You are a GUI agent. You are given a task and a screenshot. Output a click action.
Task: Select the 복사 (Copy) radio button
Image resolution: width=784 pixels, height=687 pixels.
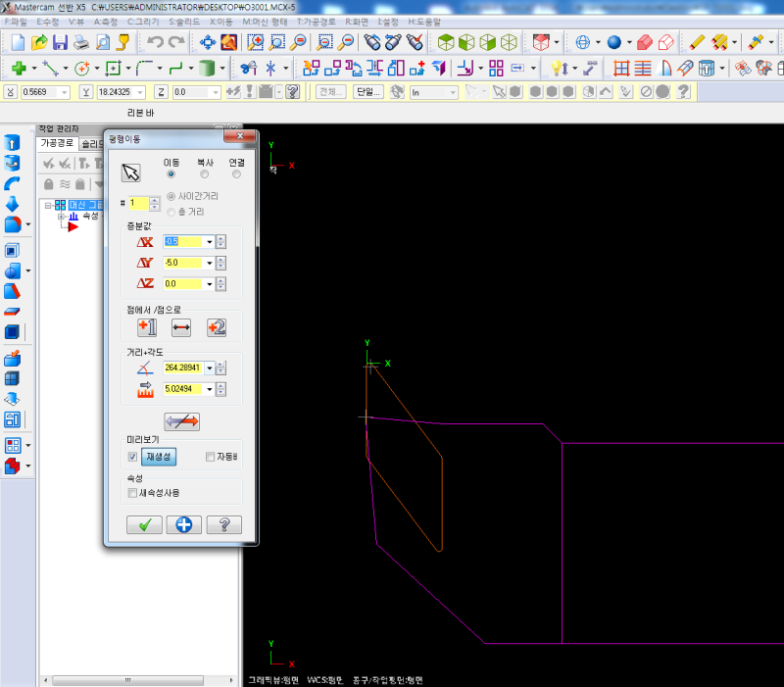(x=204, y=173)
